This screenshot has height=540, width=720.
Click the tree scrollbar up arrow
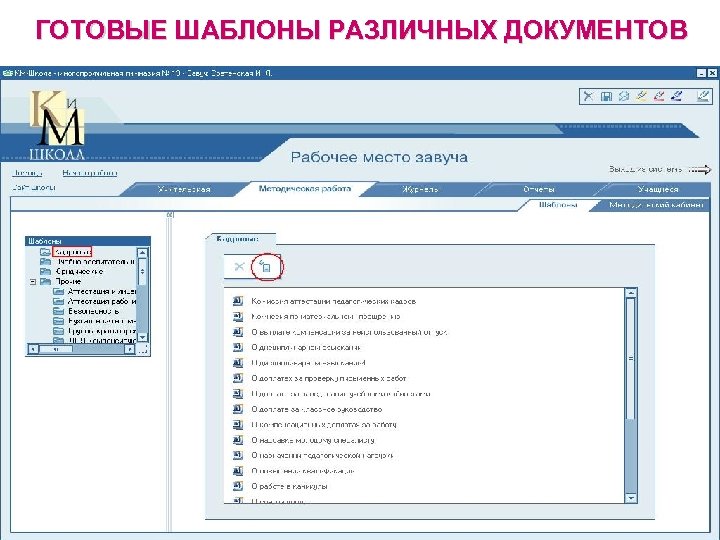[142, 253]
